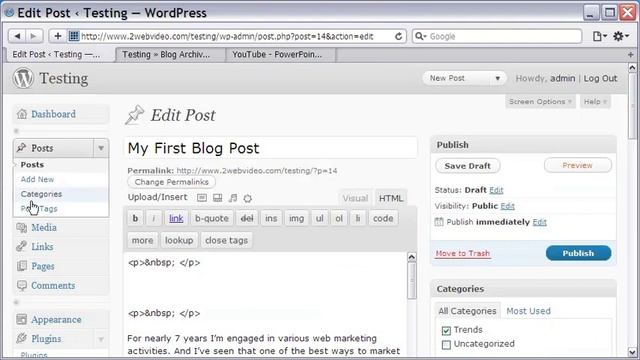Click the Links chain icon in sidebar

point(22,247)
